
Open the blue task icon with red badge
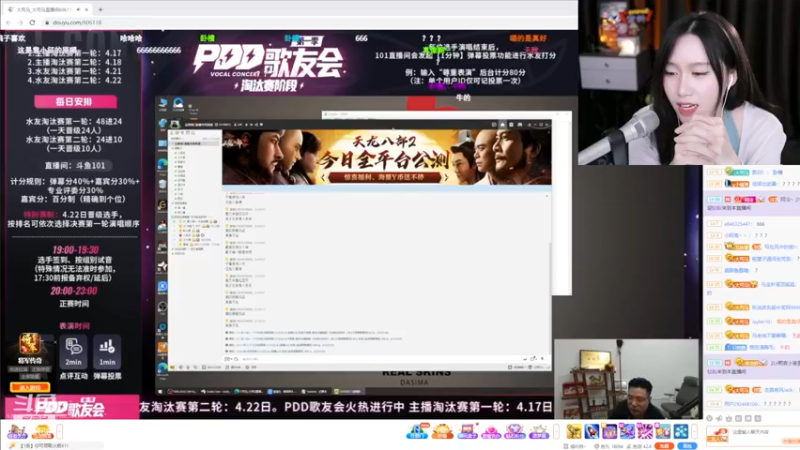coord(417,432)
